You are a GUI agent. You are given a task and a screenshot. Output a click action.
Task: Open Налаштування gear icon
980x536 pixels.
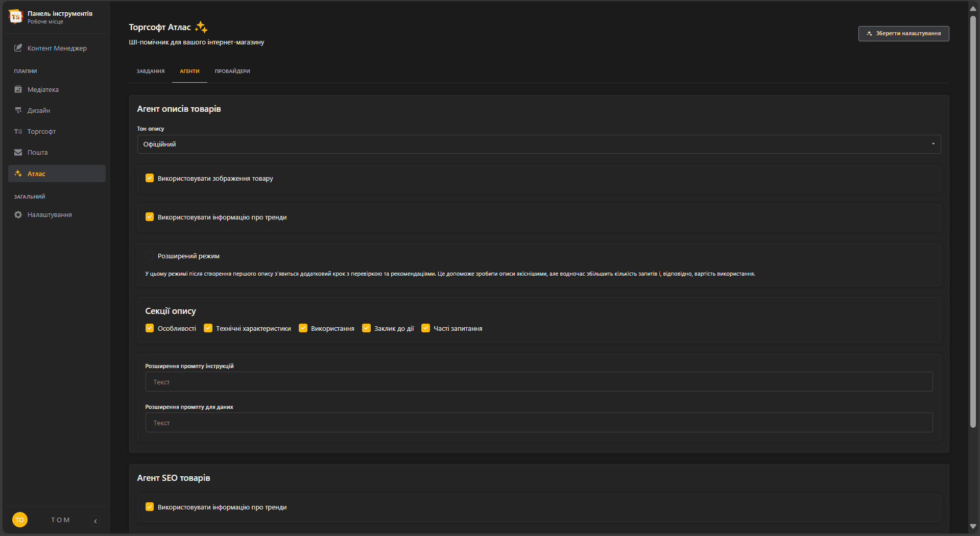tap(18, 215)
